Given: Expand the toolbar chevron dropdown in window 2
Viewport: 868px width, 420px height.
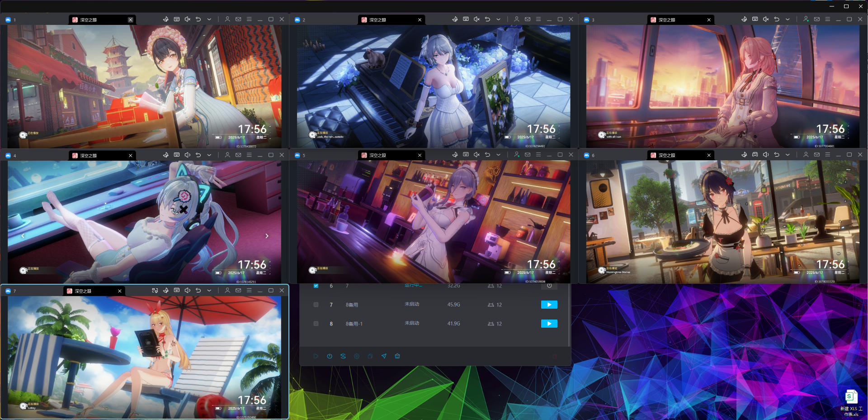Looking at the screenshot, I should point(498,19).
